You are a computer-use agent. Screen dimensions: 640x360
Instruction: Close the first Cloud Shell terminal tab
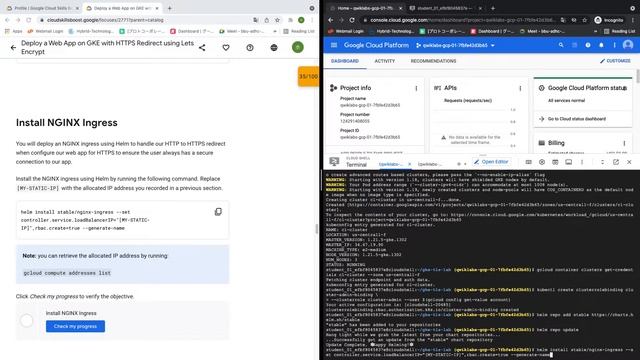[x=409, y=164]
